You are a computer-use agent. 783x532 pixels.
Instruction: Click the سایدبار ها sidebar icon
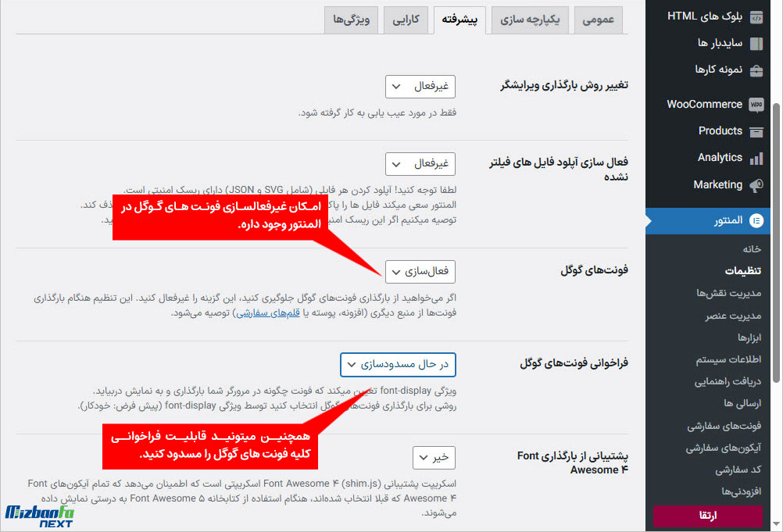click(756, 44)
